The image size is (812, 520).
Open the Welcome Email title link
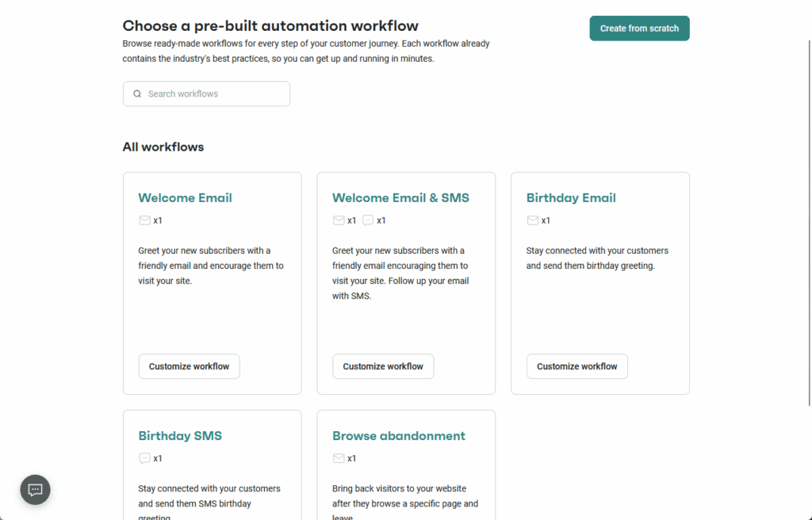click(185, 198)
